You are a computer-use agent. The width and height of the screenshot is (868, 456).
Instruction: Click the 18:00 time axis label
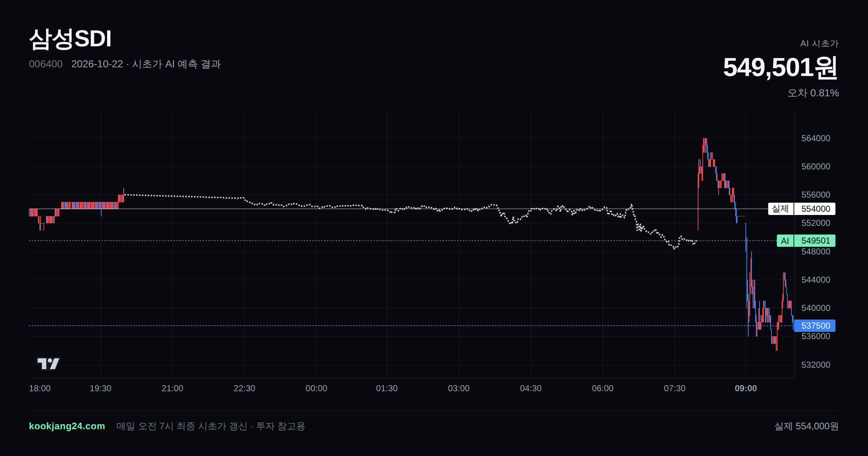tap(40, 388)
